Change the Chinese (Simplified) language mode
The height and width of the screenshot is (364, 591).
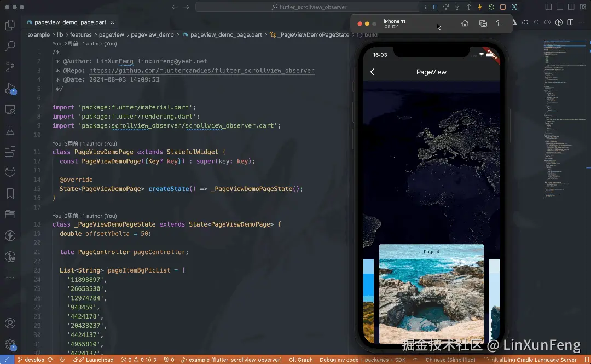pos(450,360)
